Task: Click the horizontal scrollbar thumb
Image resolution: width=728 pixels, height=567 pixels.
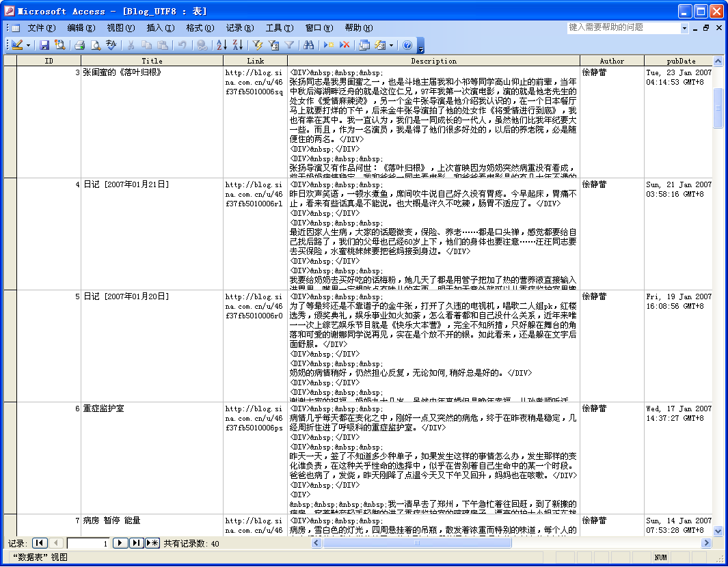Action: [416, 543]
